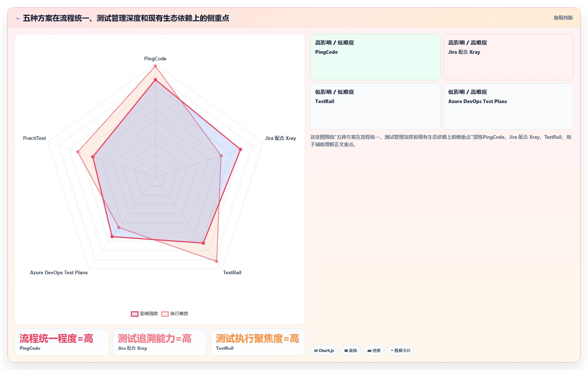Viewport: 588px width, 370px height.
Task: Click the 执行难度 data point on the PractiTest axis
Action: [x=78, y=152]
